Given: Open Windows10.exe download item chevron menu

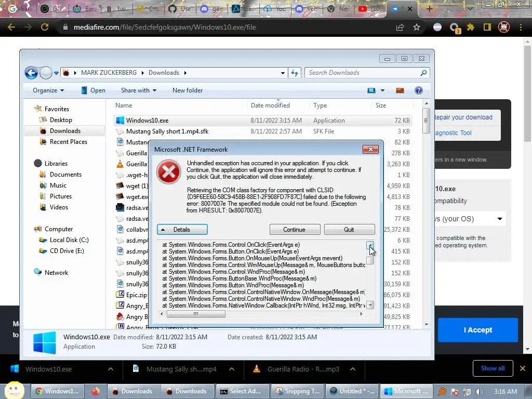Looking at the screenshot, I should (x=111, y=369).
